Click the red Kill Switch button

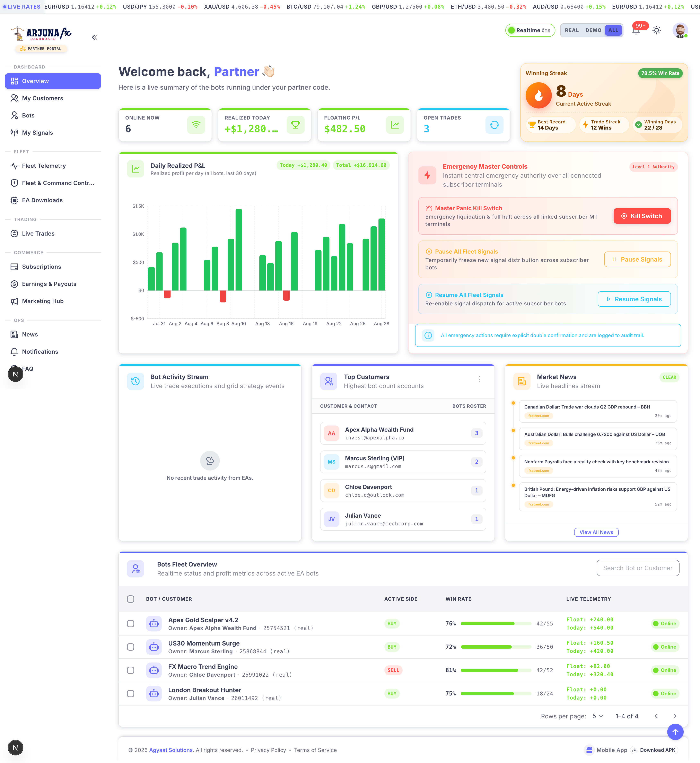(642, 216)
